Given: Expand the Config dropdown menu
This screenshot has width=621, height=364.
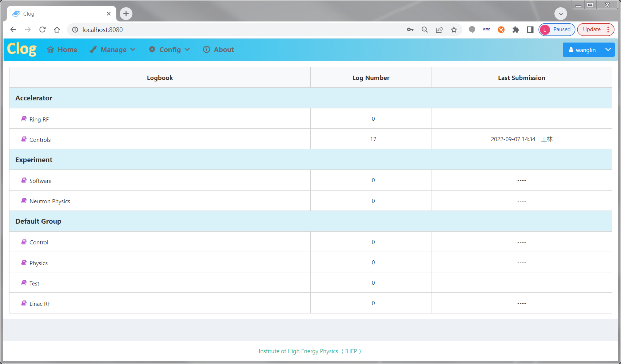Looking at the screenshot, I should tap(169, 49).
